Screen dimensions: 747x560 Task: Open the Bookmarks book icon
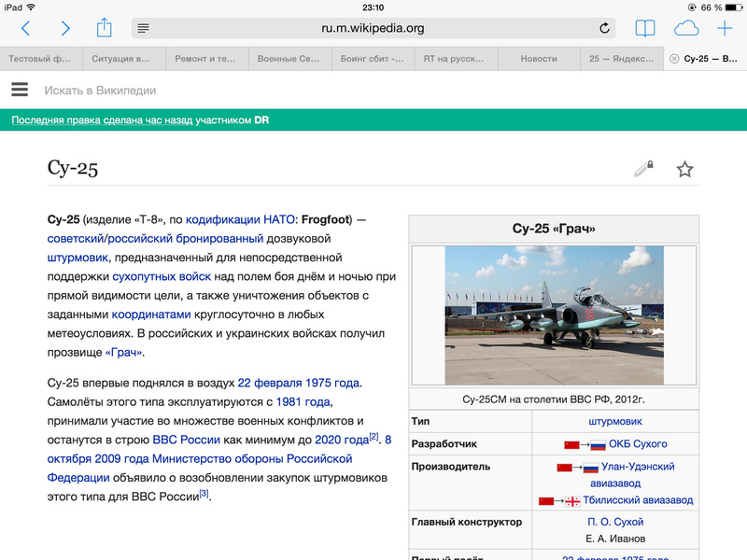(x=645, y=29)
